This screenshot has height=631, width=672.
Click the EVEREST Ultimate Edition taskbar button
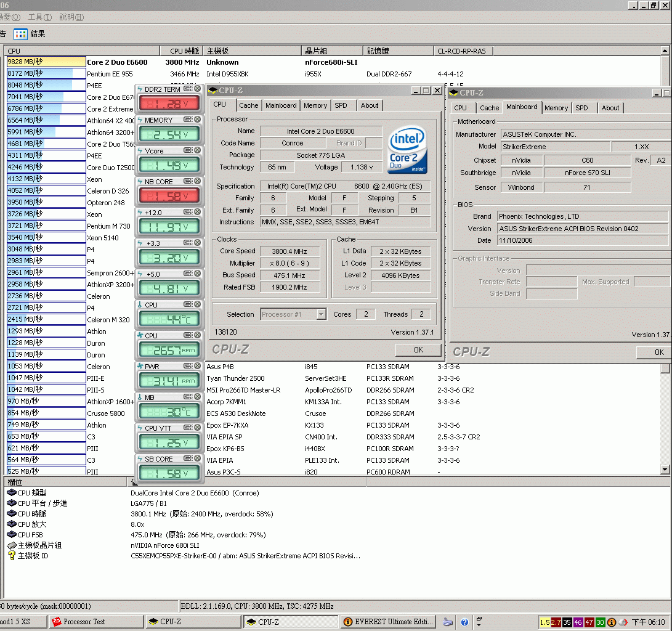pyautogui.click(x=389, y=622)
